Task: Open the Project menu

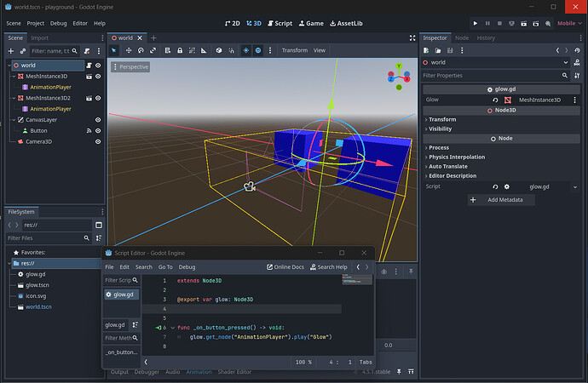Action: tap(35, 23)
